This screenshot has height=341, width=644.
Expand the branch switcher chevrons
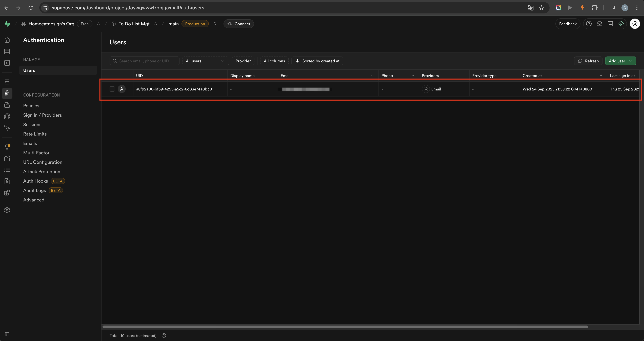pyautogui.click(x=215, y=24)
